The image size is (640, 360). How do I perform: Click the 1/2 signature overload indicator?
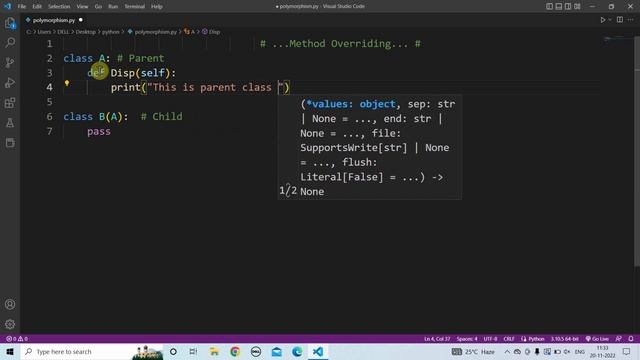[288, 191]
